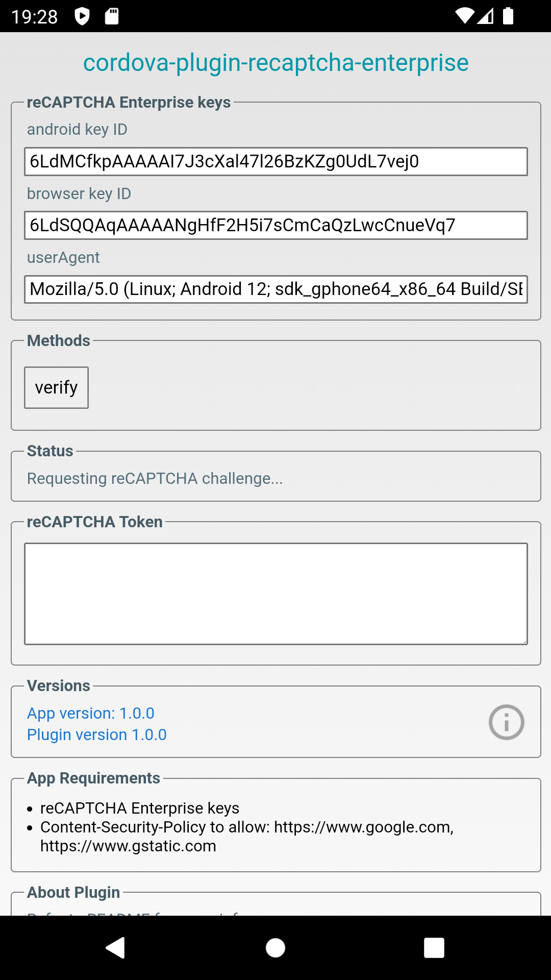This screenshot has height=980, width=551.
Task: Tap the shield play notification icon
Action: tap(82, 16)
